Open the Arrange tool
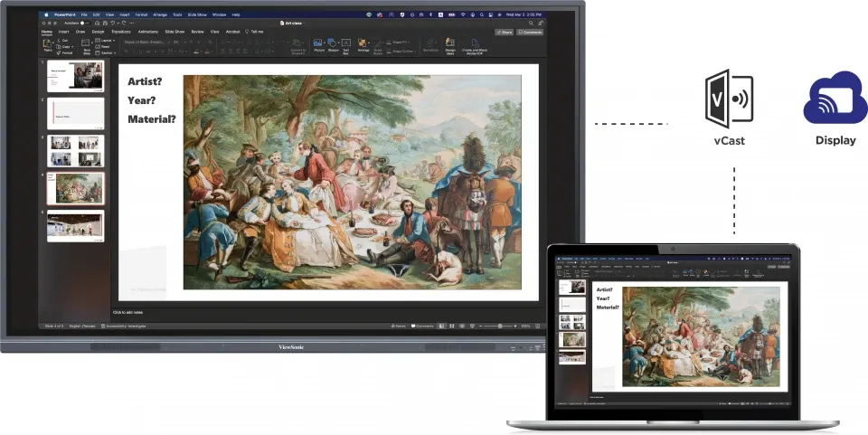Viewport: 868px width, 435px height. click(x=363, y=45)
